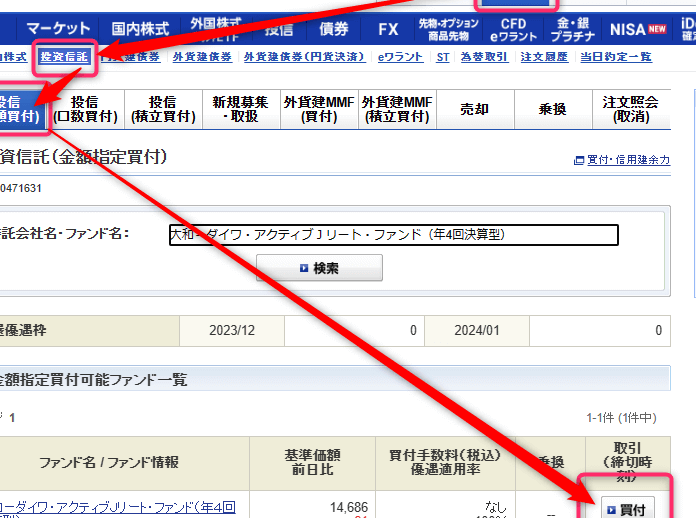
Task: Click the 2023/12 cell
Action: tap(232, 331)
